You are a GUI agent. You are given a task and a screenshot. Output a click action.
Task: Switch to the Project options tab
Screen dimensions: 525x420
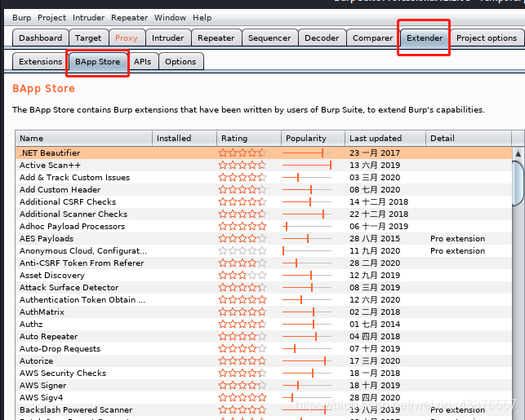487,38
